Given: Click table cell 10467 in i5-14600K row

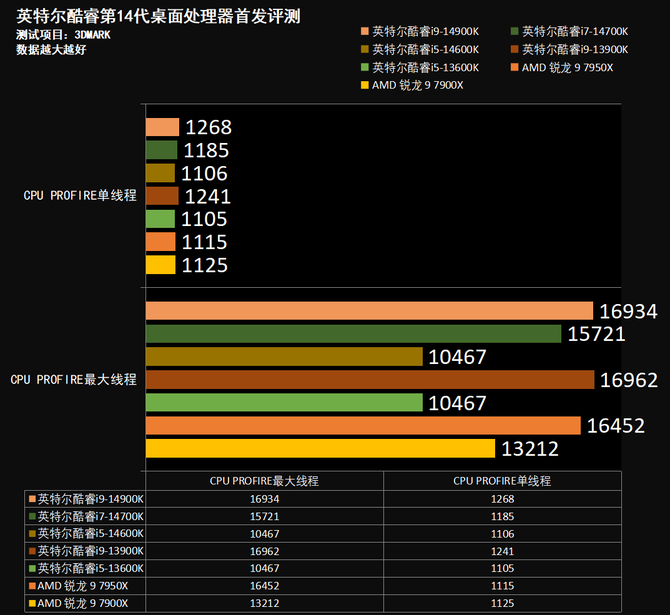Looking at the screenshot, I should 264,534.
